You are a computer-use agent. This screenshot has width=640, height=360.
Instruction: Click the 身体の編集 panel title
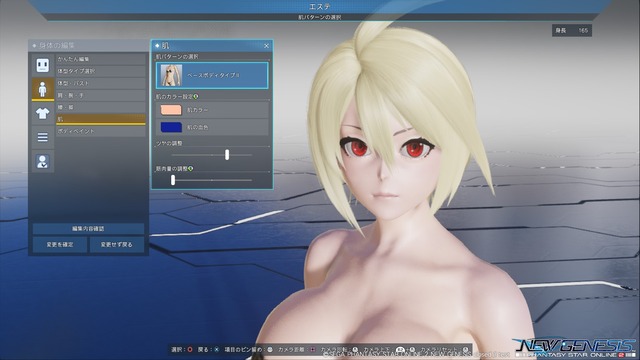[57, 45]
